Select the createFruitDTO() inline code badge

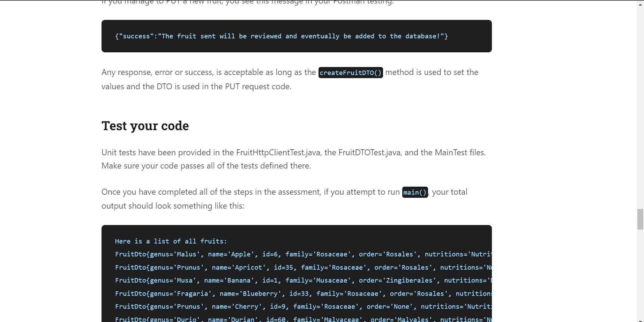[x=350, y=73]
